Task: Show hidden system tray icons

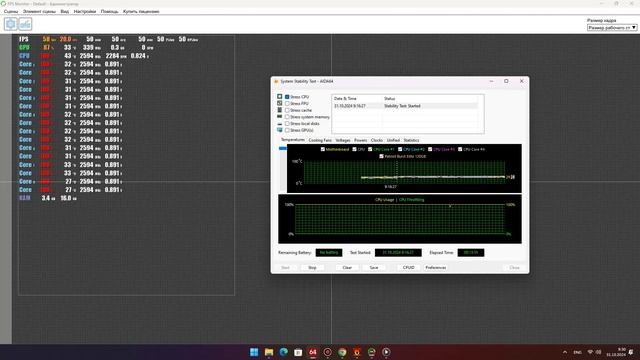Action: pyautogui.click(x=565, y=352)
